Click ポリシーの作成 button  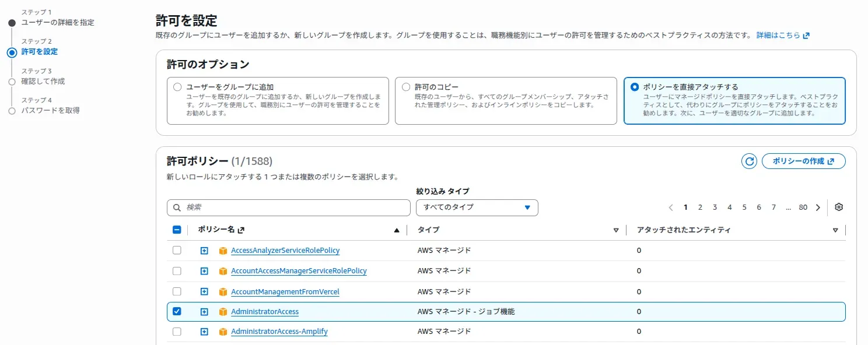803,161
